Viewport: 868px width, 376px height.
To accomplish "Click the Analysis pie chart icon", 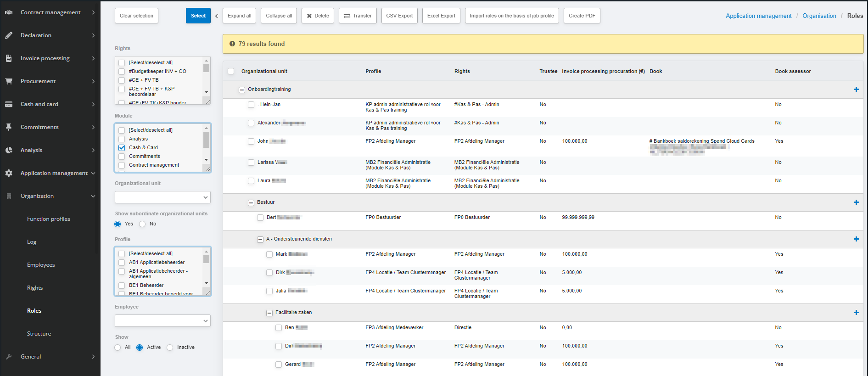I will click(x=9, y=150).
